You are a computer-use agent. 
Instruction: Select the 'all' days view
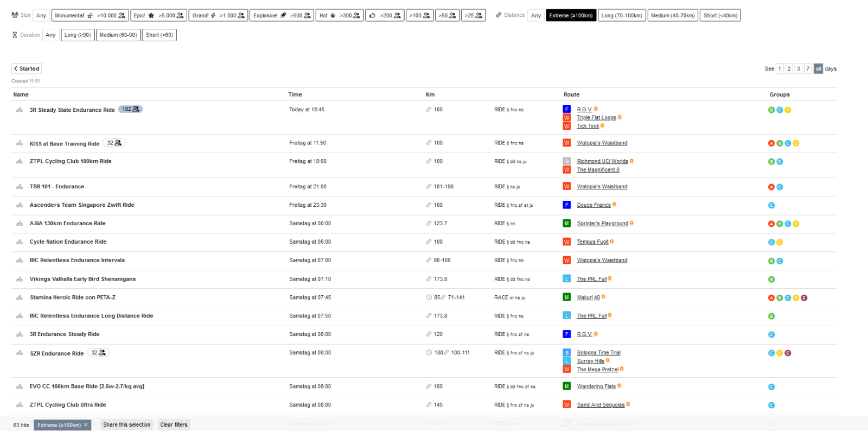(818, 69)
